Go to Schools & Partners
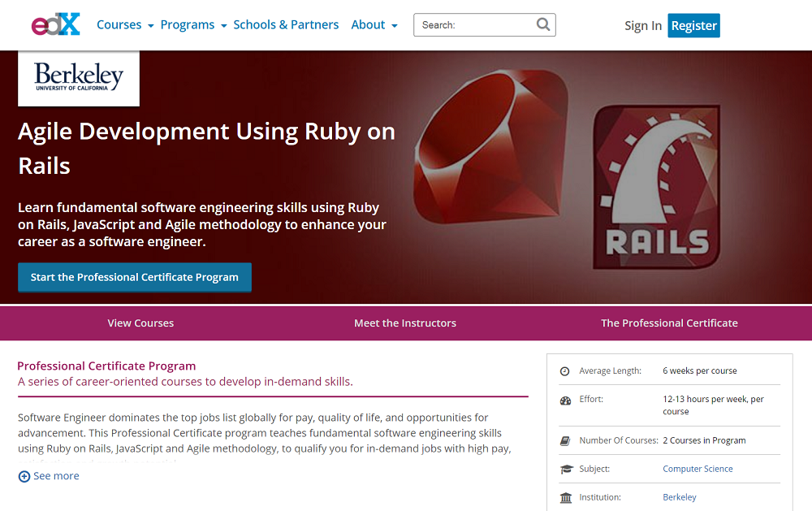Viewport: 812px width, 511px height. pyautogui.click(x=286, y=25)
